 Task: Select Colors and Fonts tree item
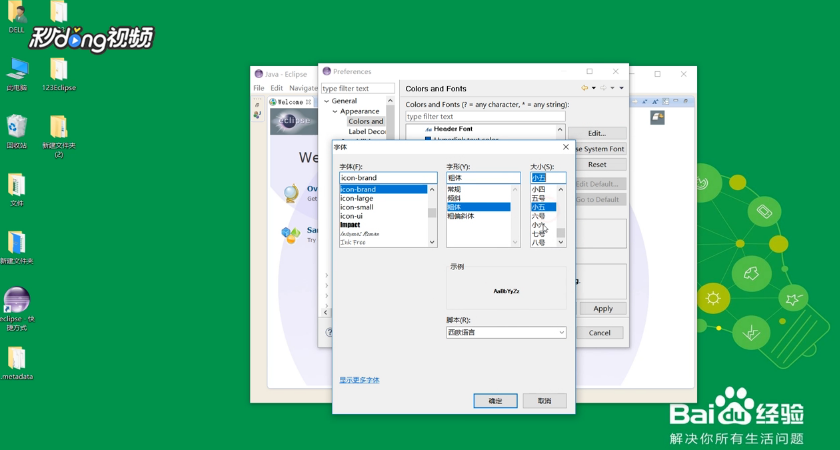(366, 122)
